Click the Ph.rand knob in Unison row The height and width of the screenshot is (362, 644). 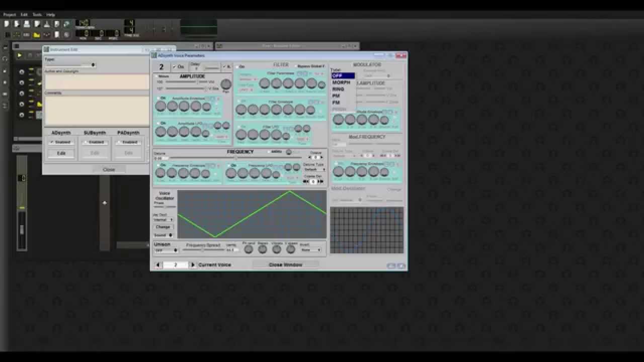click(x=248, y=249)
